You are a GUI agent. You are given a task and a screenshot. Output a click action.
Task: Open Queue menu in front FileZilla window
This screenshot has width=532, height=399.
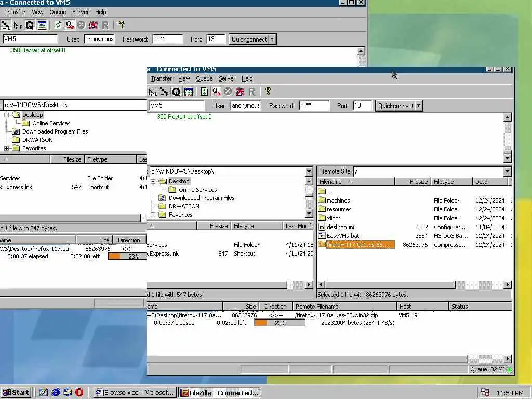coord(204,78)
